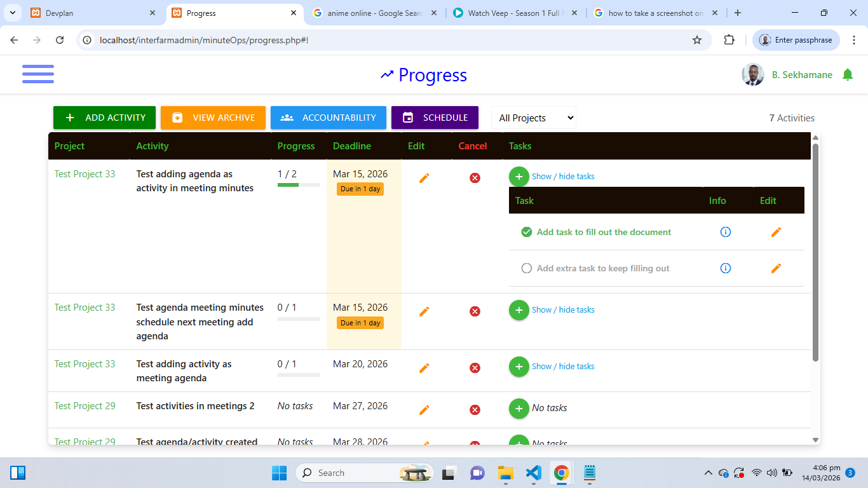This screenshot has height=488, width=868.
Task: Click the 0 / 1 progress bar for 'schedule next meeting add agenda'
Action: (x=299, y=318)
